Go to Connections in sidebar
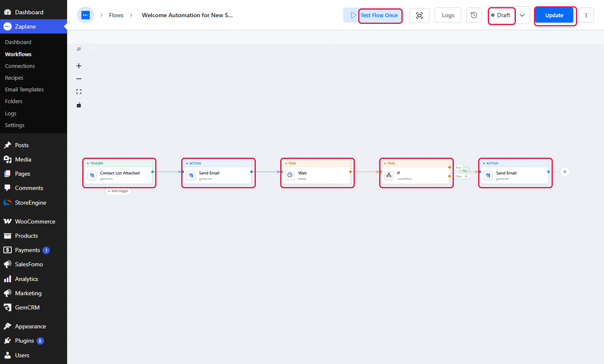The image size is (604, 364). tap(20, 66)
